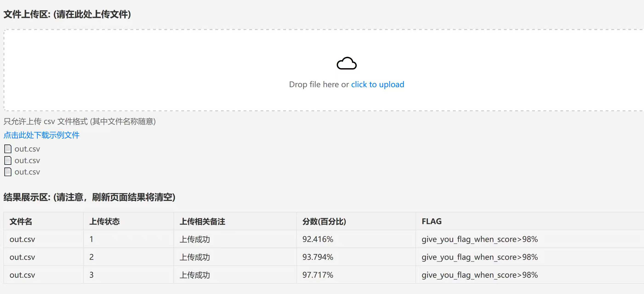Click the flag message in the 93.794% row

tap(479, 257)
